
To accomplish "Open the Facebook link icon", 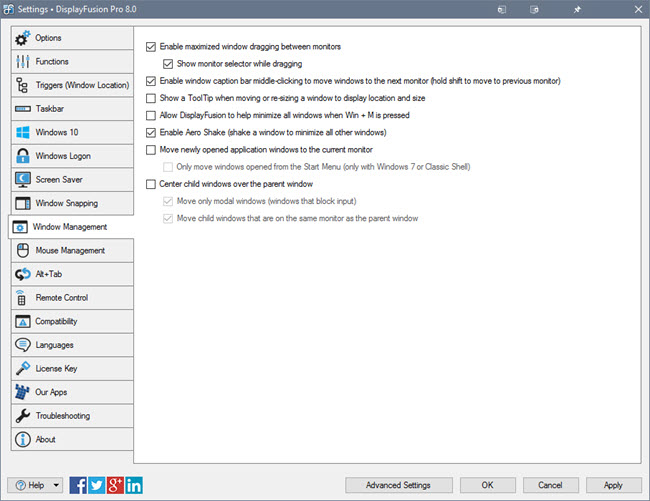I will coord(78,485).
